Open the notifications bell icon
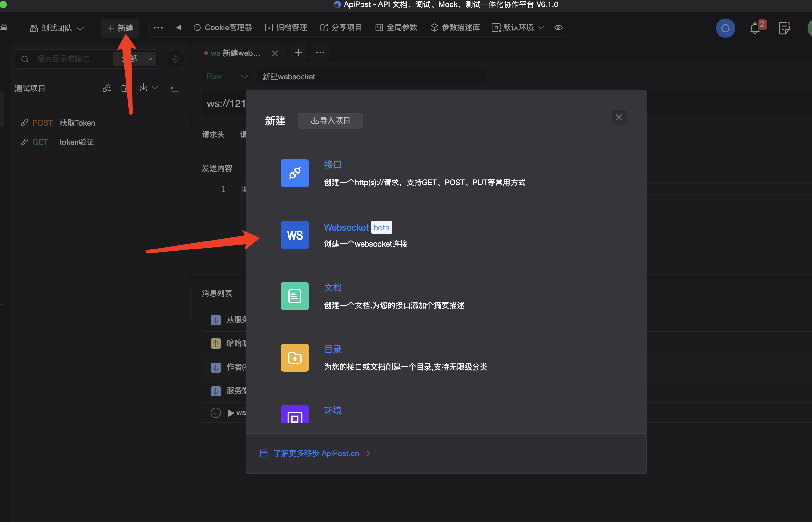This screenshot has width=812, height=522. 755,28
